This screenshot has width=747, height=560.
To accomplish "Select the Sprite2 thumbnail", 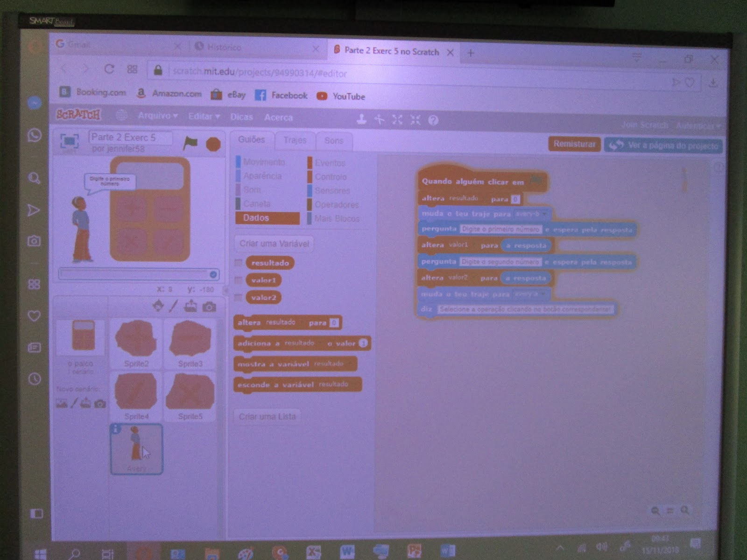I will click(136, 343).
